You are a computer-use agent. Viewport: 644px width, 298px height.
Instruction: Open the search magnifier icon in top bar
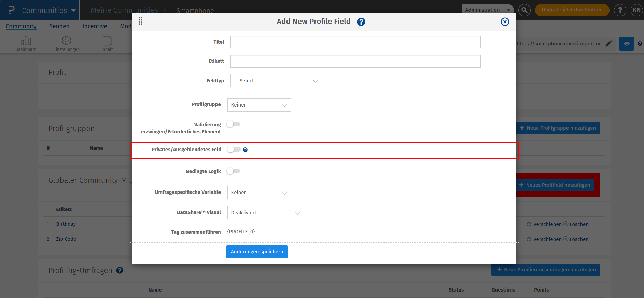(524, 10)
